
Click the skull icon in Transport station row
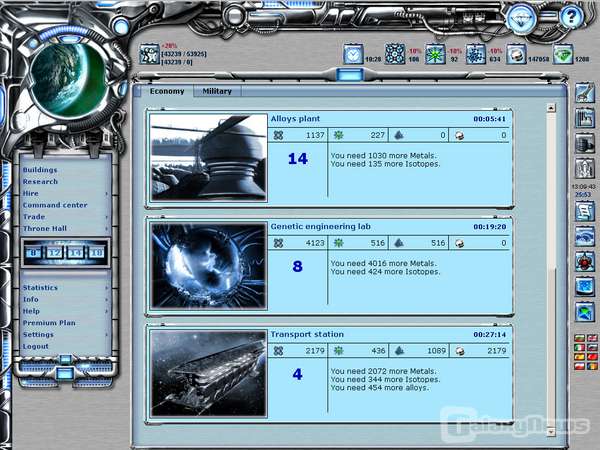coord(459,351)
